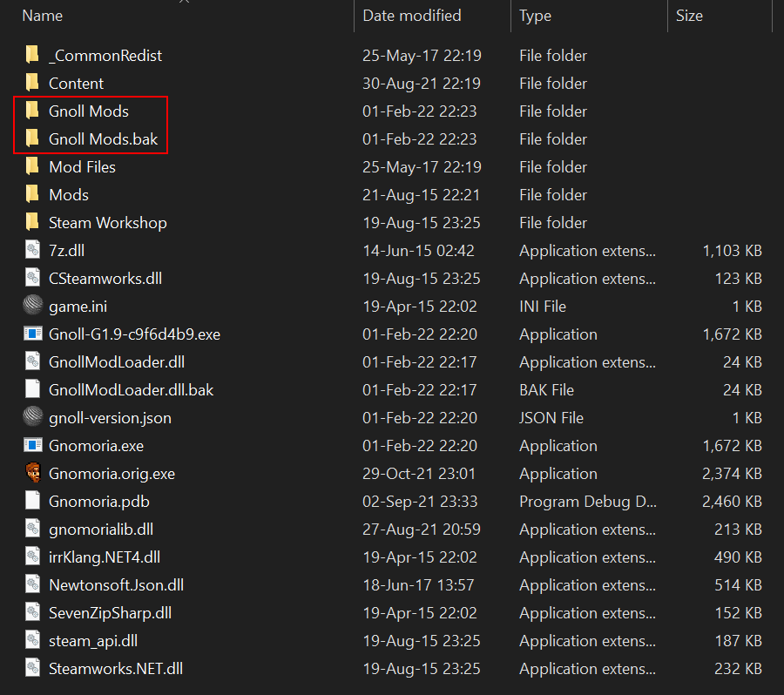The height and width of the screenshot is (695, 784).
Task: Select the Gnoll Mods folder name
Action: [89, 111]
